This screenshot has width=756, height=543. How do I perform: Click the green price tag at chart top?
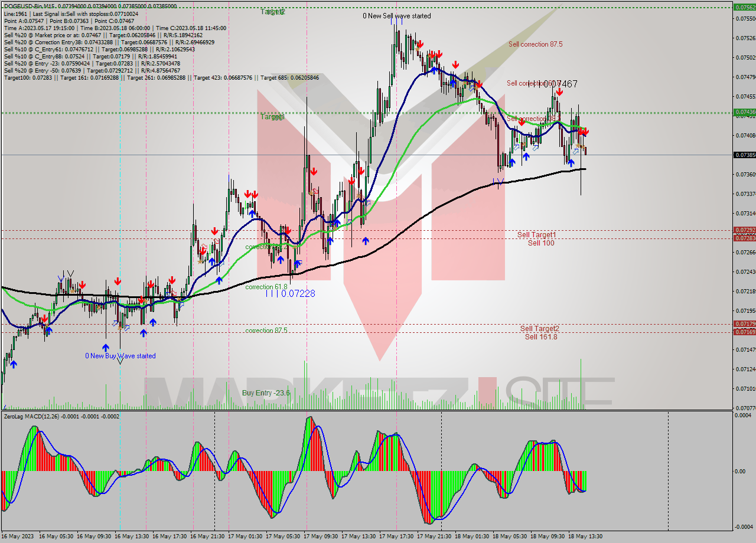744,7
